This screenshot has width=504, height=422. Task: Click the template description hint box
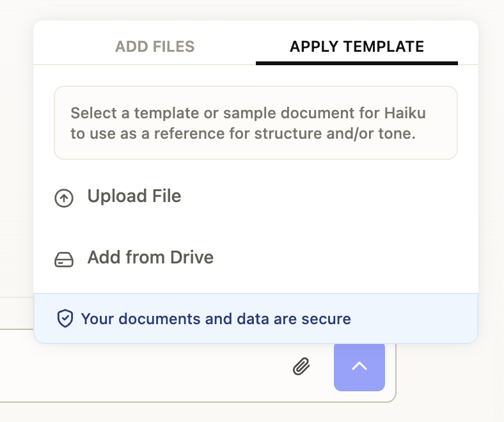point(255,123)
